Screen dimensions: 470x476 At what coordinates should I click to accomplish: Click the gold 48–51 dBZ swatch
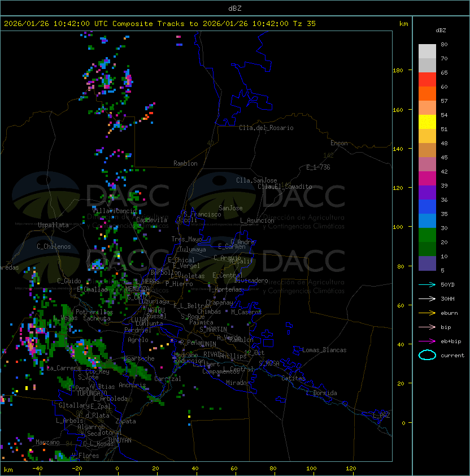(x=427, y=136)
